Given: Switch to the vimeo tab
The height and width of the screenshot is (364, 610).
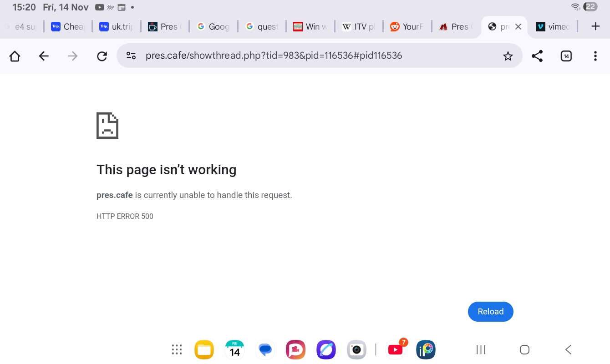Looking at the screenshot, I should coord(553,27).
